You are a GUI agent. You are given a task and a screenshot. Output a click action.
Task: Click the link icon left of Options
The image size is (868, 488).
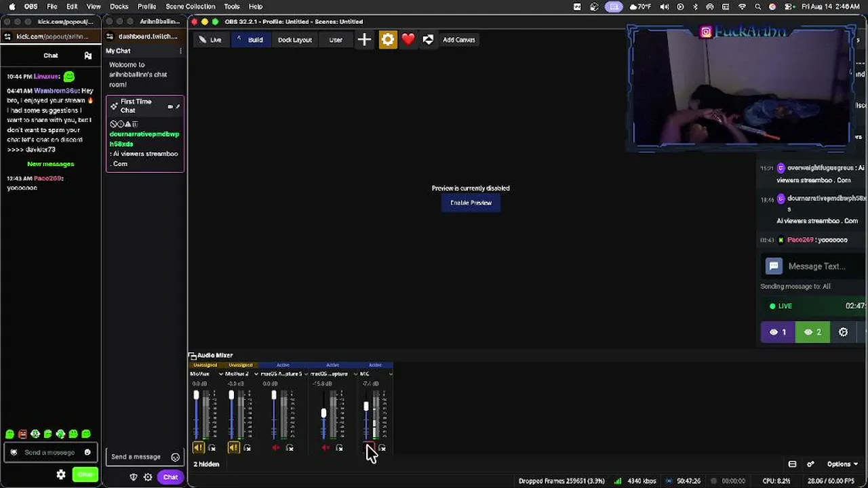point(810,464)
